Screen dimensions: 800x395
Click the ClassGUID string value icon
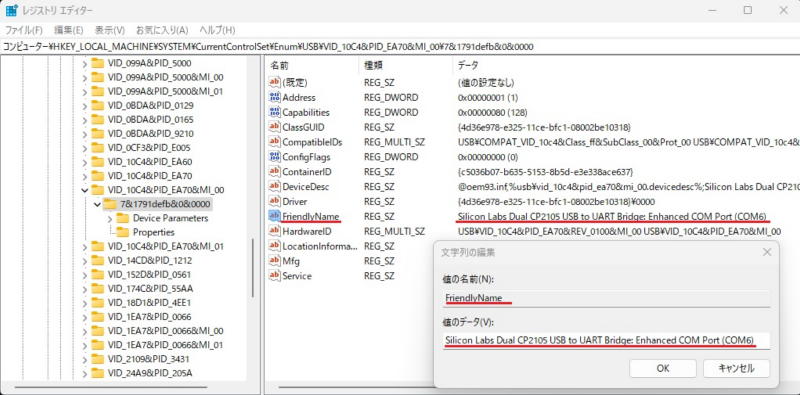click(x=274, y=127)
